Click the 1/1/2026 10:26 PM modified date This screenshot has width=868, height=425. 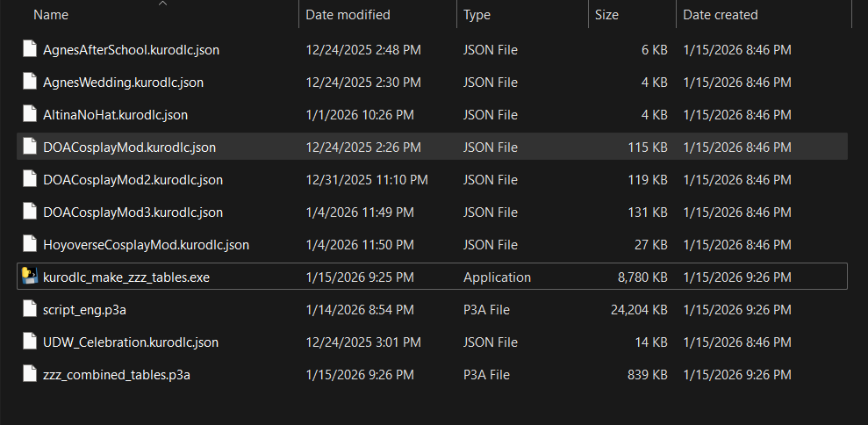[360, 115]
